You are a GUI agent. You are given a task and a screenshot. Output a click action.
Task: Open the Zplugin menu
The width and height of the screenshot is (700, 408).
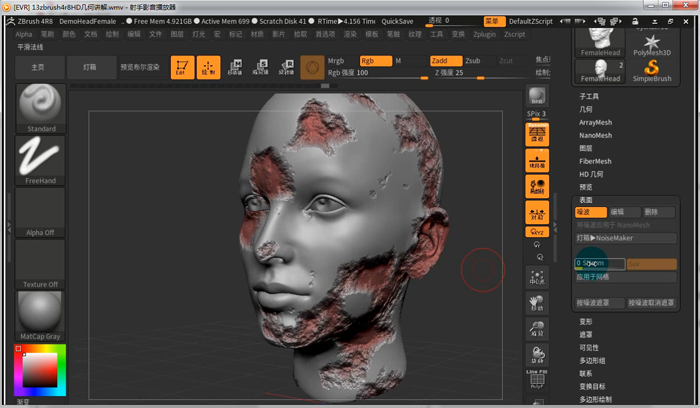484,34
